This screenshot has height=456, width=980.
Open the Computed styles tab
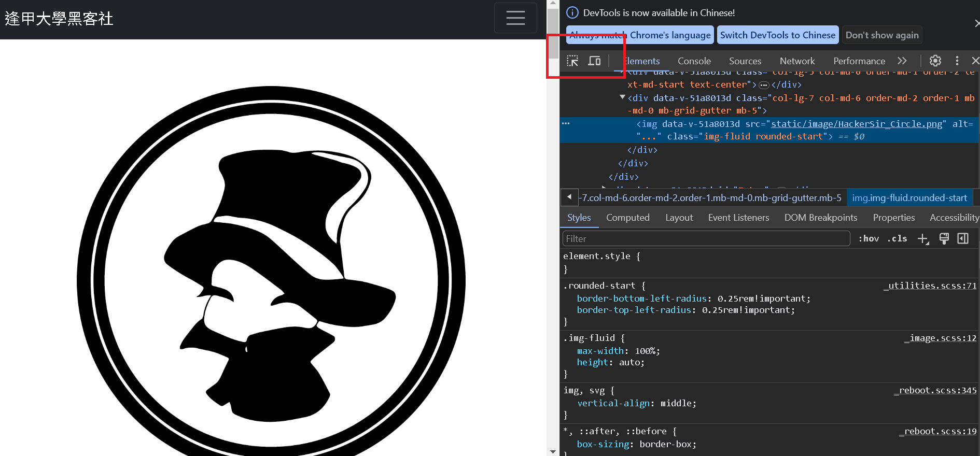627,218
